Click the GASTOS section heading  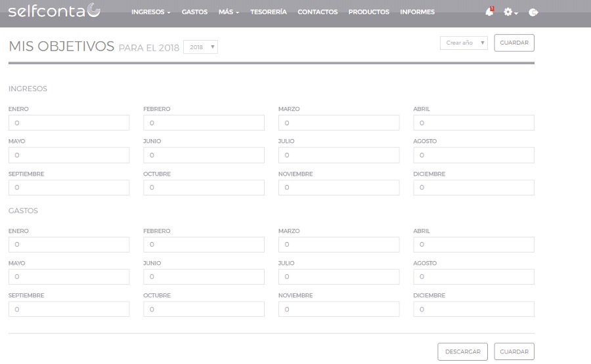point(24,211)
